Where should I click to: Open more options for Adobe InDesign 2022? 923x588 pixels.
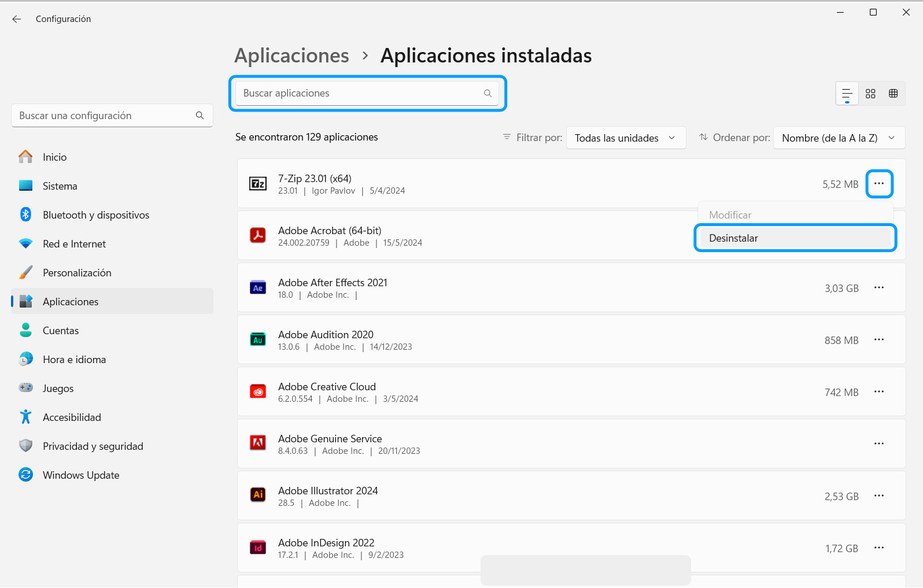879,548
